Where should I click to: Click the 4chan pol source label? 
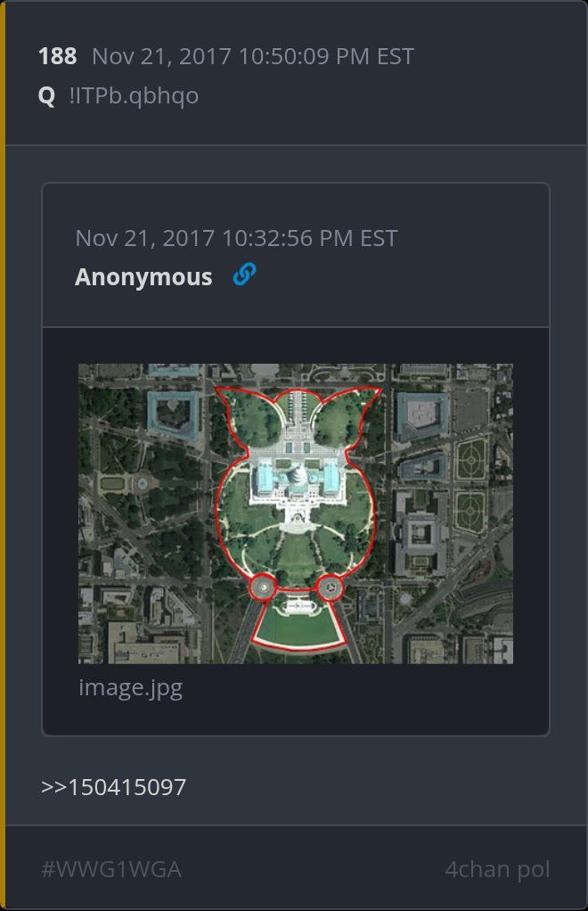(497, 869)
